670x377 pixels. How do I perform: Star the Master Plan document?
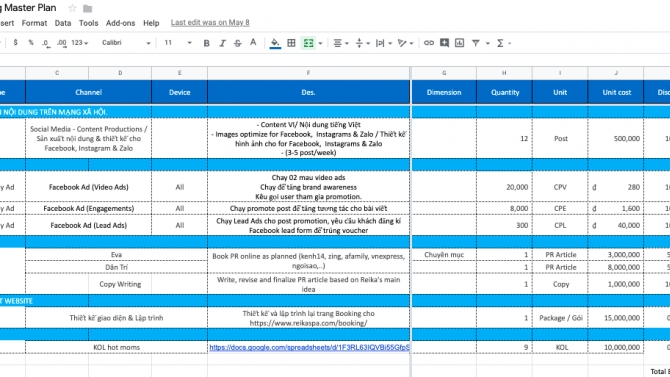[x=72, y=8]
